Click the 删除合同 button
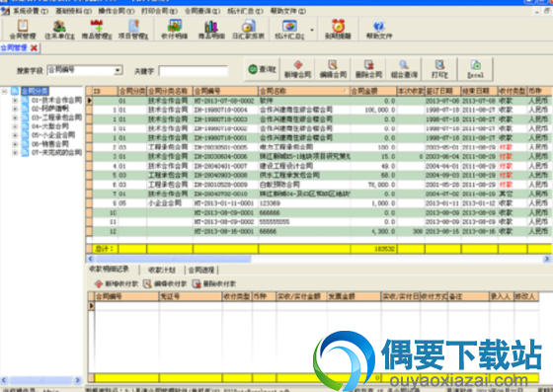 tap(368, 69)
